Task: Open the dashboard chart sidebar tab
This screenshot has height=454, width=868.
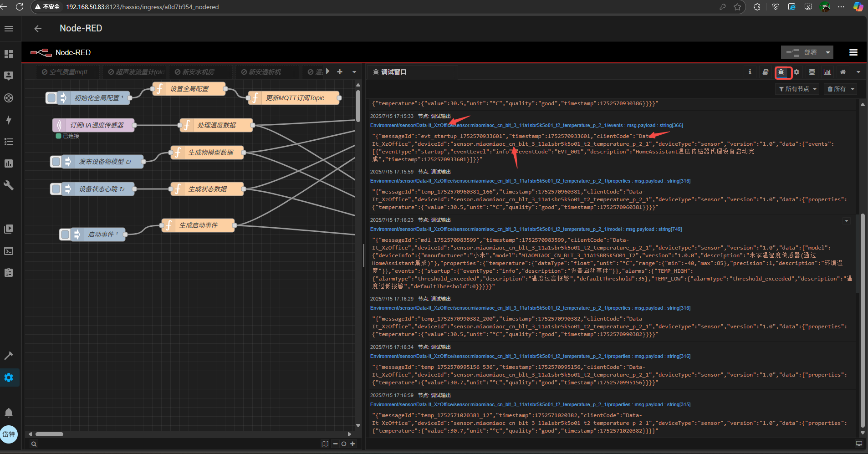Action: tap(827, 72)
